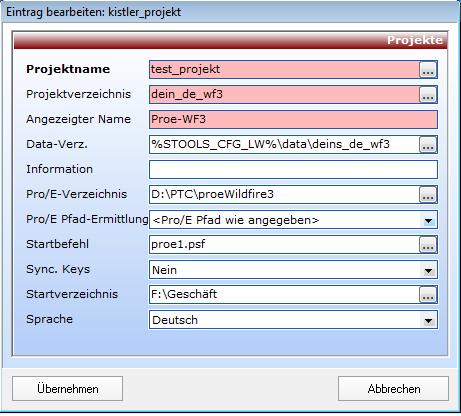The width and height of the screenshot is (461, 416).
Task: Browse for the Pro/E-Verzeichnis folder
Action: pyautogui.click(x=428, y=195)
